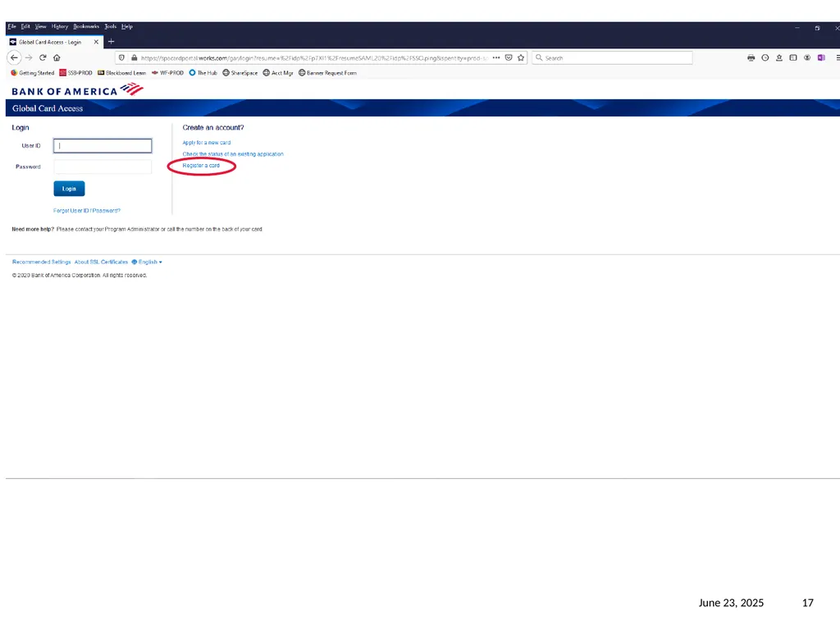The width and height of the screenshot is (840, 630).
Task: Open the Tools menu
Action: click(111, 26)
